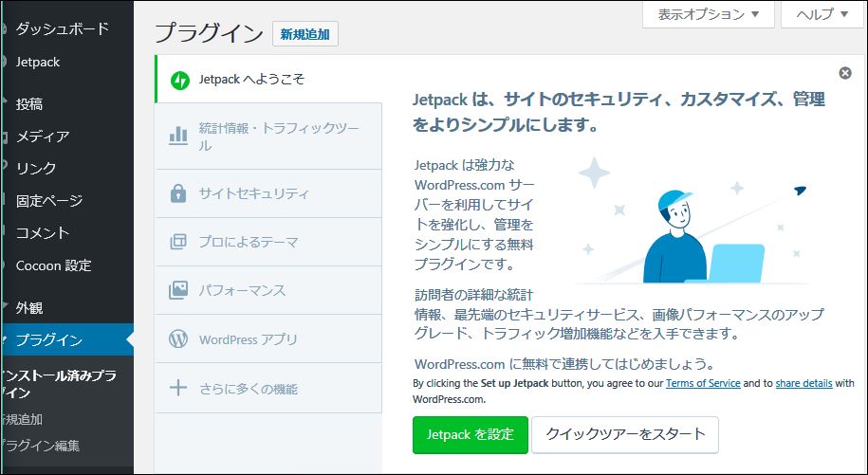Click the green Jetpack logo icon

pos(180,80)
